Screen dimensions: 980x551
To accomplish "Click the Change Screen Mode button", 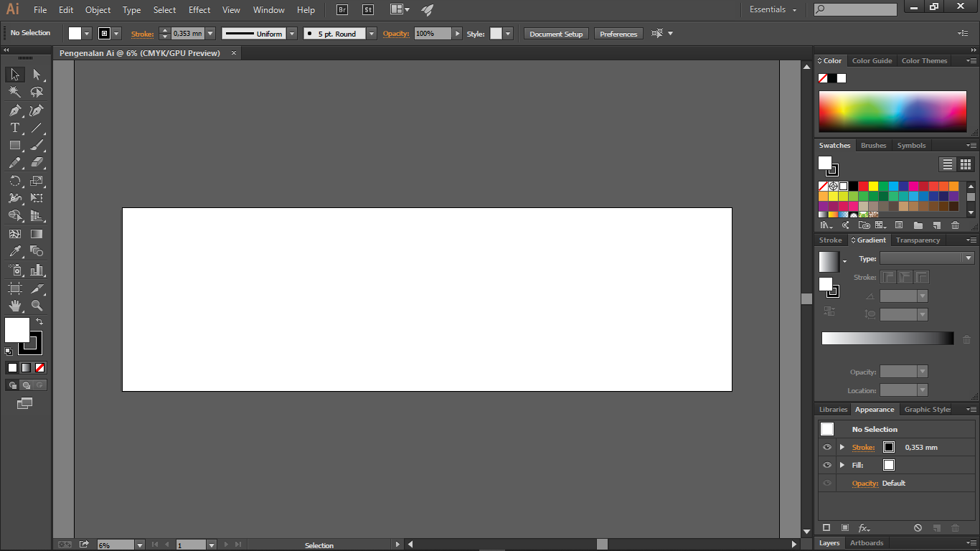I will [x=25, y=403].
